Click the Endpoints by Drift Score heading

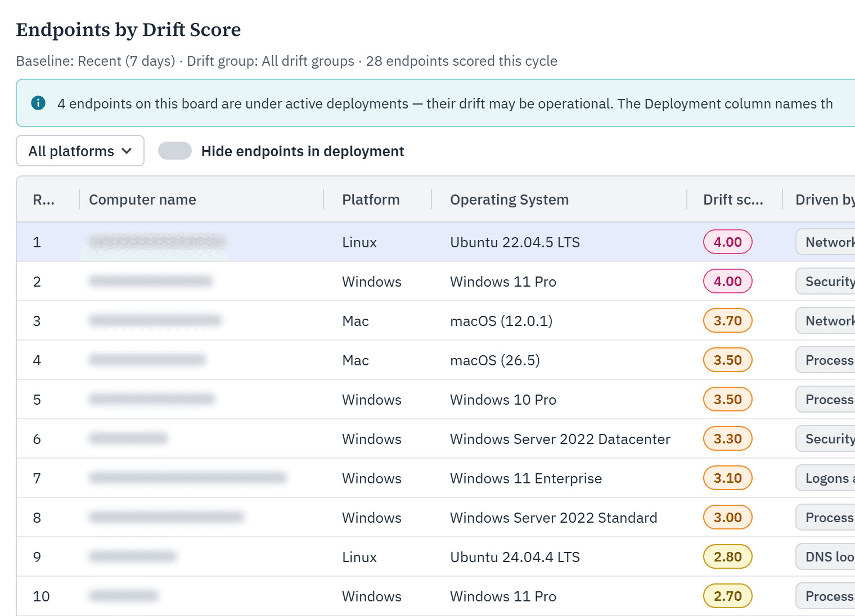point(128,29)
